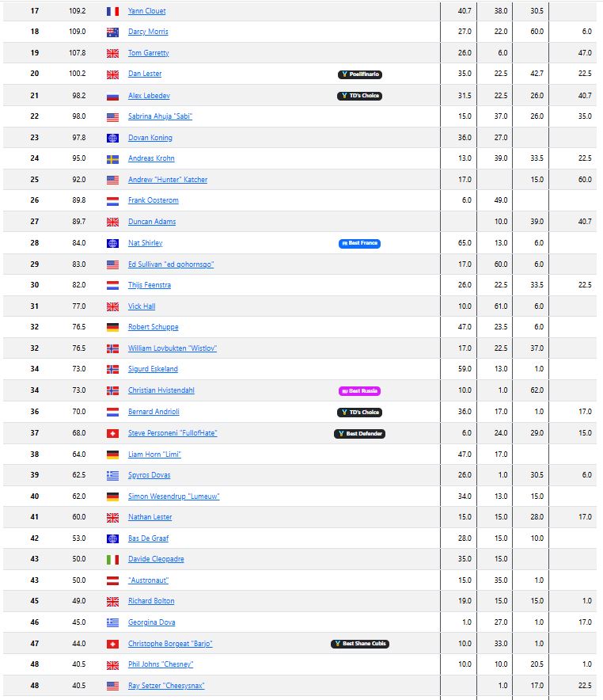Screen dimensions: 603x700
Task: Open Sabrina Ahuja "Sabi" player profile link
Action: [x=160, y=116]
